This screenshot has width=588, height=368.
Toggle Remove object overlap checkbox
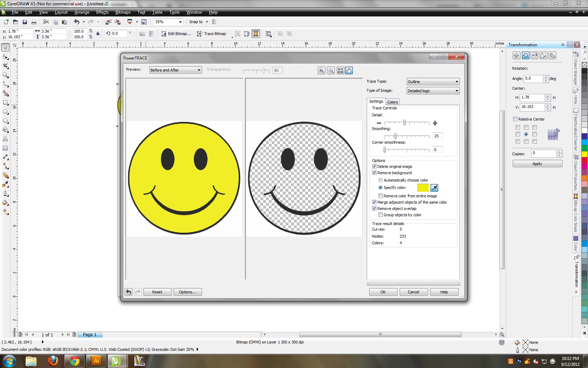tap(374, 209)
